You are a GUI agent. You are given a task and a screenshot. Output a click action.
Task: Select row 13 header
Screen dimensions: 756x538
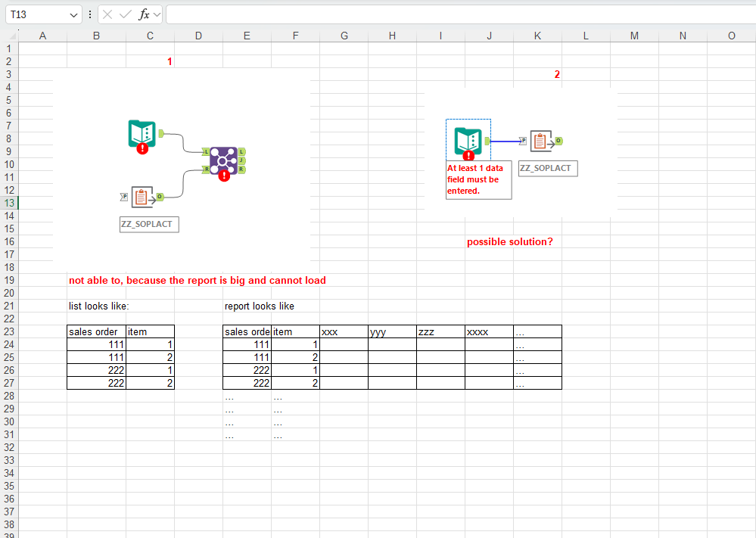coord(9,203)
